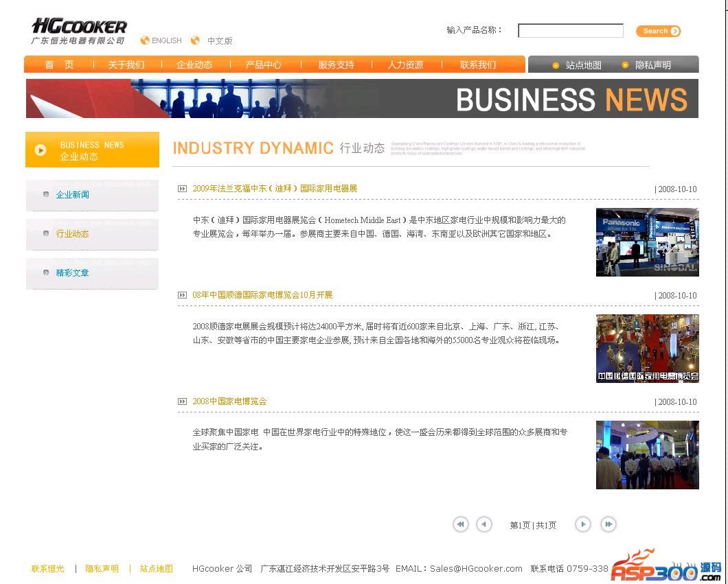Click the summary text starting 全球聚焦中国家电
This screenshot has width=728, height=584.
(x=380, y=439)
